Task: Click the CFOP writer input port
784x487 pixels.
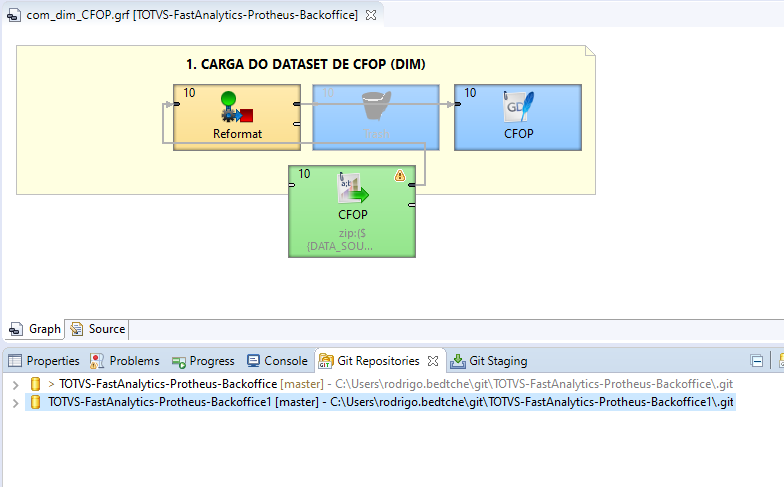Action: (457, 104)
